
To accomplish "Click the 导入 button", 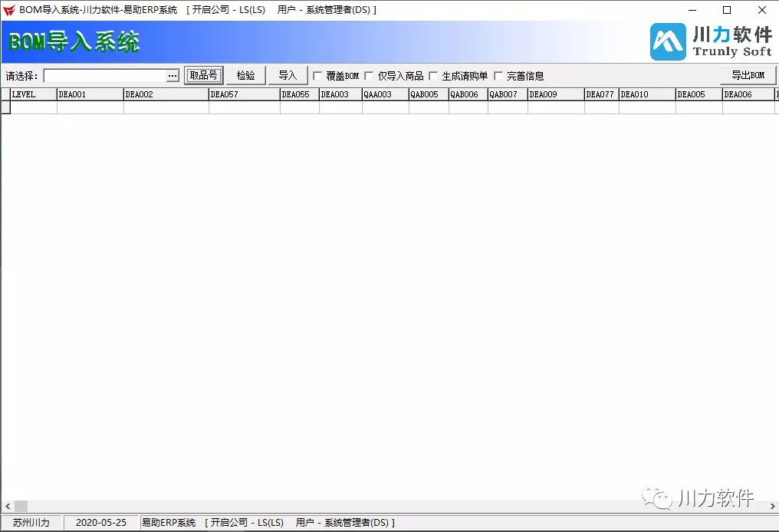I will pos(288,75).
